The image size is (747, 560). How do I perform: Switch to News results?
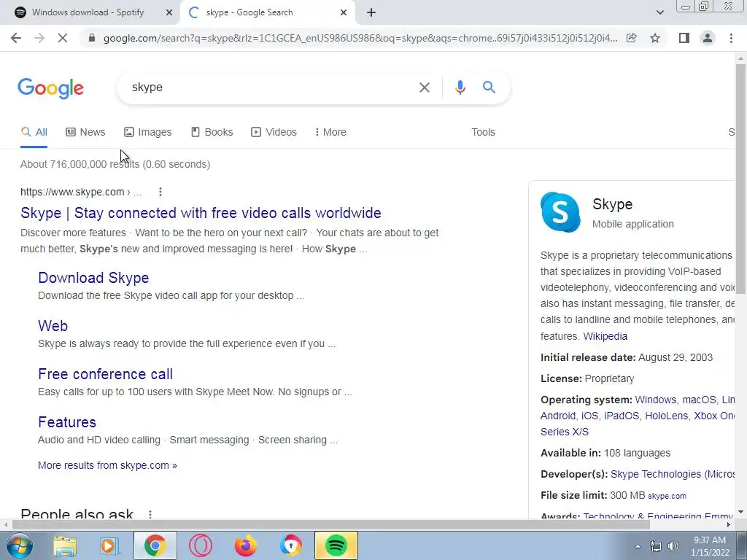point(85,133)
